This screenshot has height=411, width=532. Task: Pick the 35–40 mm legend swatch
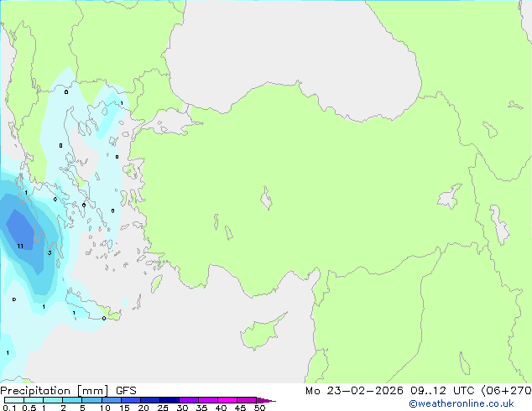point(208,400)
